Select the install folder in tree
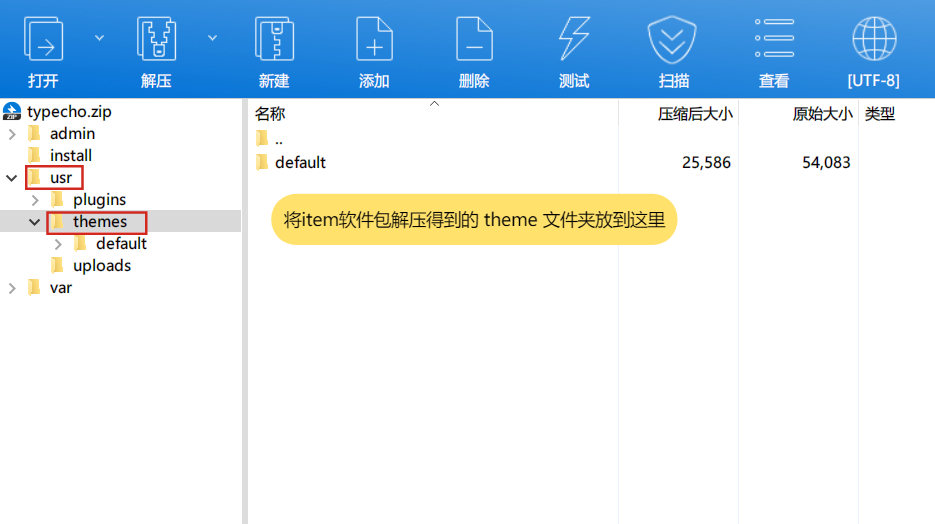The height and width of the screenshot is (524, 935). (x=70, y=156)
